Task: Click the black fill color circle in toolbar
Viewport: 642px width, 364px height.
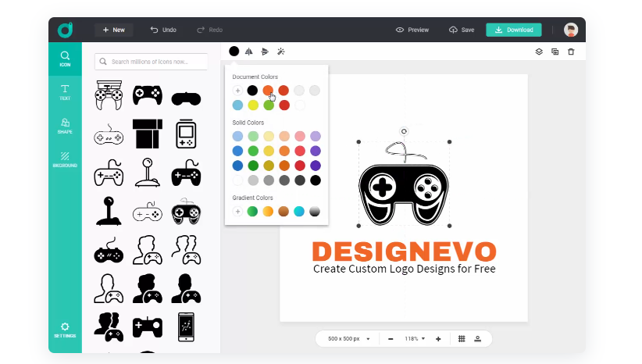Action: 234,52
